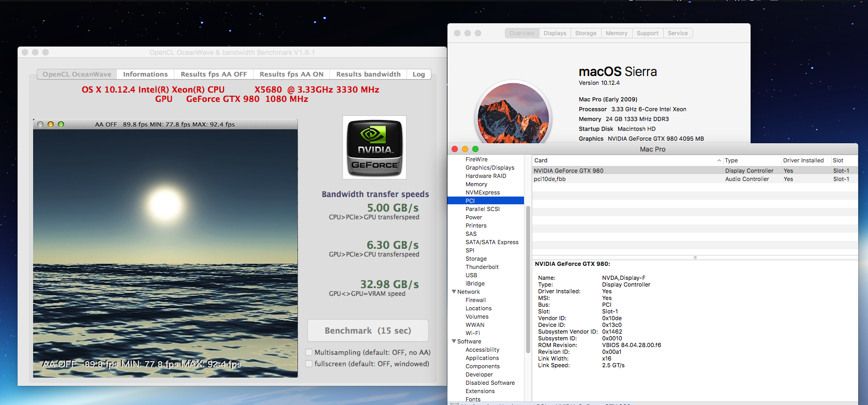868x405 pixels.
Task: Select Components under Software
Action: click(483, 366)
